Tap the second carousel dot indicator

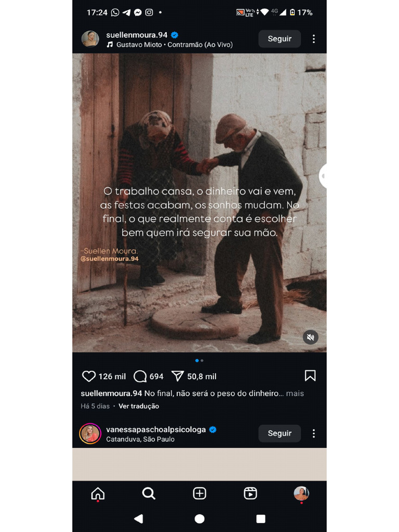click(202, 361)
